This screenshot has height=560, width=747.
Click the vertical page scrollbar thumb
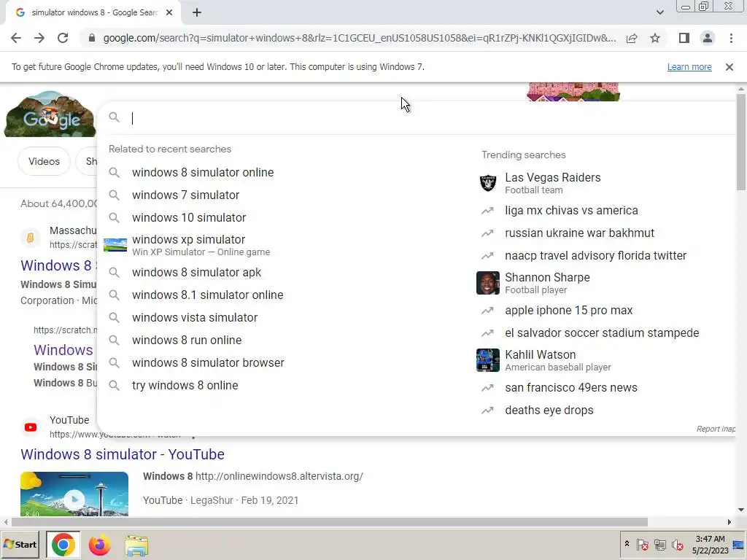click(x=741, y=142)
